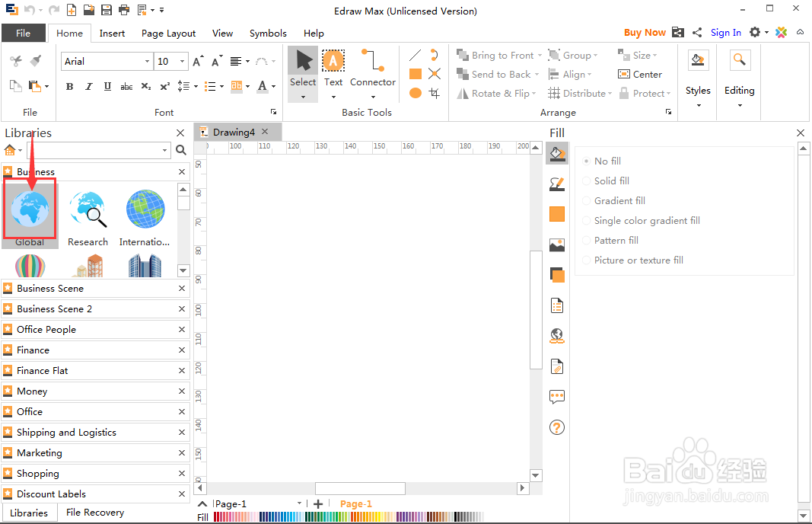This screenshot has height=524, width=812.
Task: Open the Shadow panel icon in sidebar
Action: point(557,275)
